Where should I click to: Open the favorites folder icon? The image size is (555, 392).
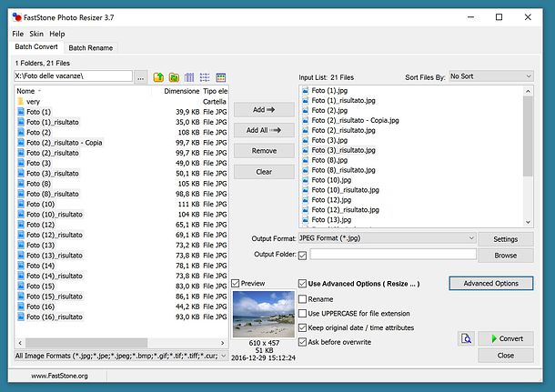point(174,77)
